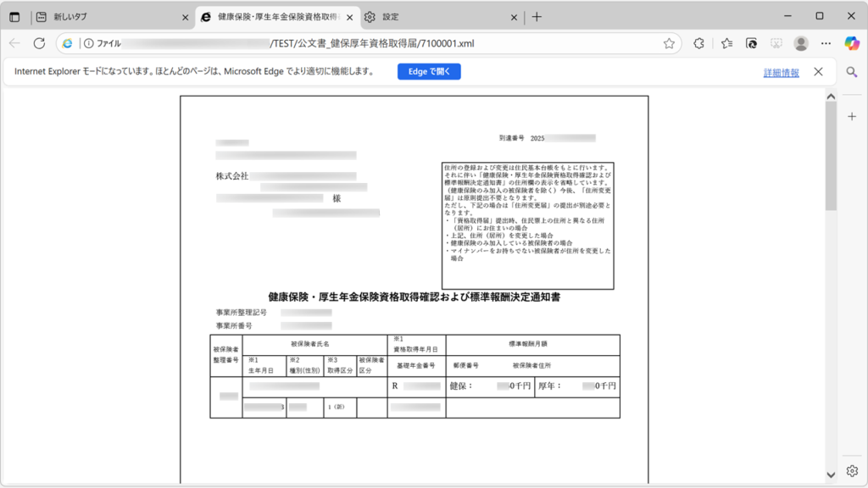
Task: Open search from the right sidebar
Action: tap(851, 72)
